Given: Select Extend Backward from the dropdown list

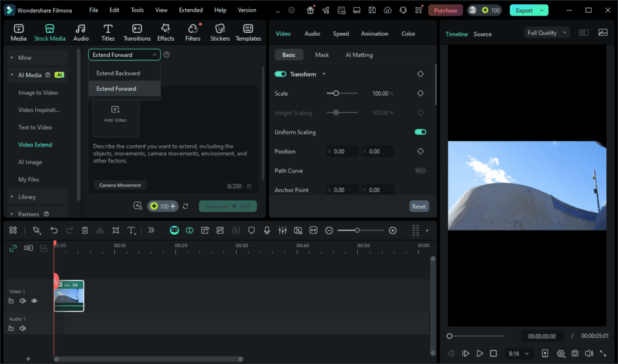Looking at the screenshot, I should click(118, 74).
